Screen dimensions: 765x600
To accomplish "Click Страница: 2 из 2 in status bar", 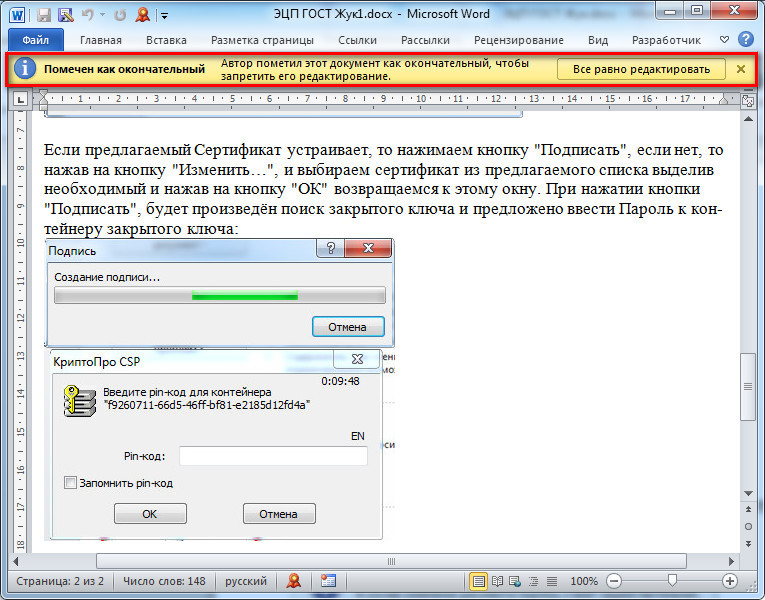I will pos(60,581).
